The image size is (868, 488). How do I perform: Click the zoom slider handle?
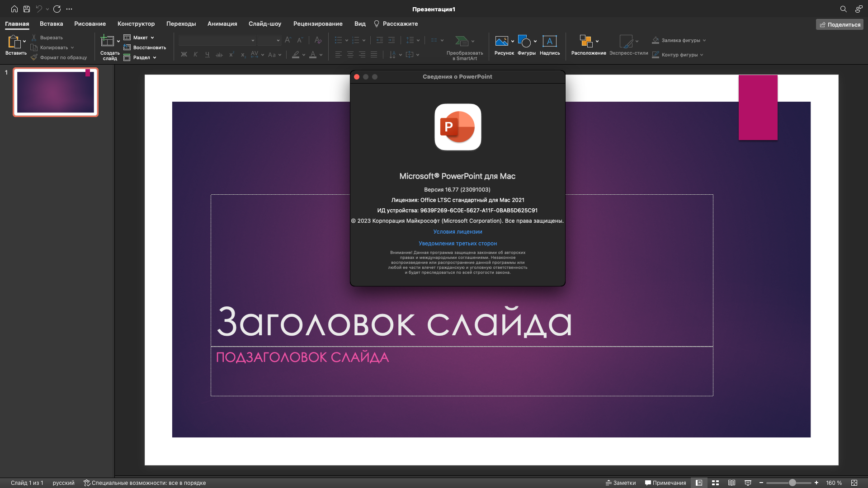click(x=793, y=483)
